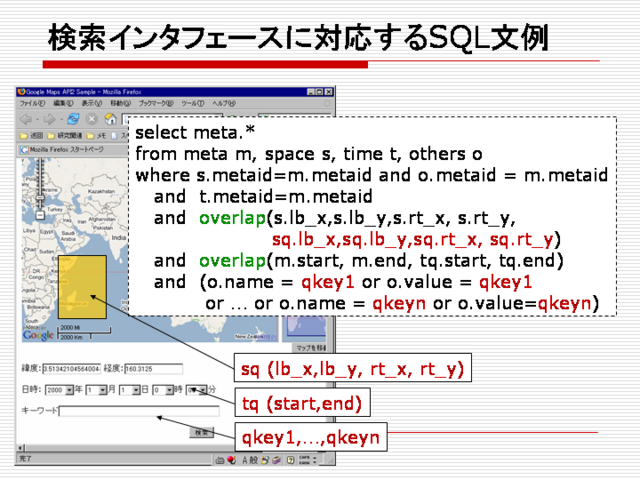Reload the page with the refresh icon
Screen dimensions: 640x480
click(x=73, y=119)
